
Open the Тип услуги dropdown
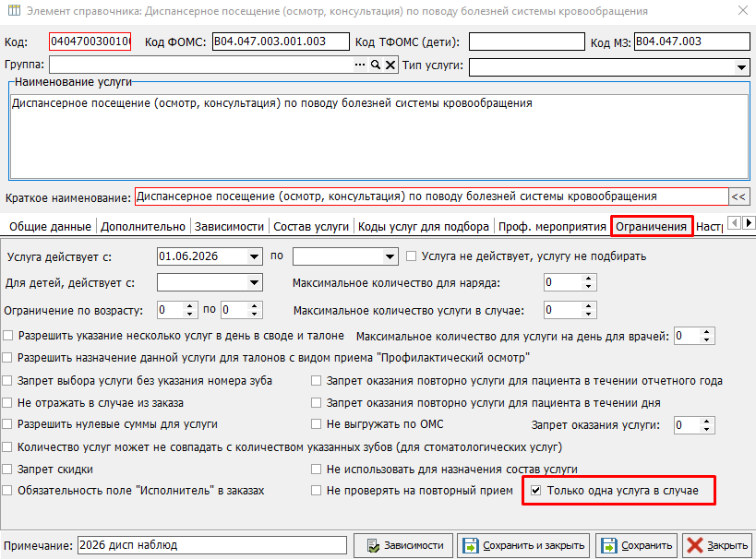coord(741,67)
